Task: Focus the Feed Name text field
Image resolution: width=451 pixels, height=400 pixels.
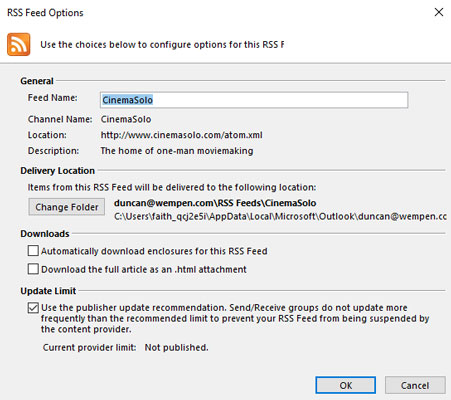Action: click(x=254, y=100)
